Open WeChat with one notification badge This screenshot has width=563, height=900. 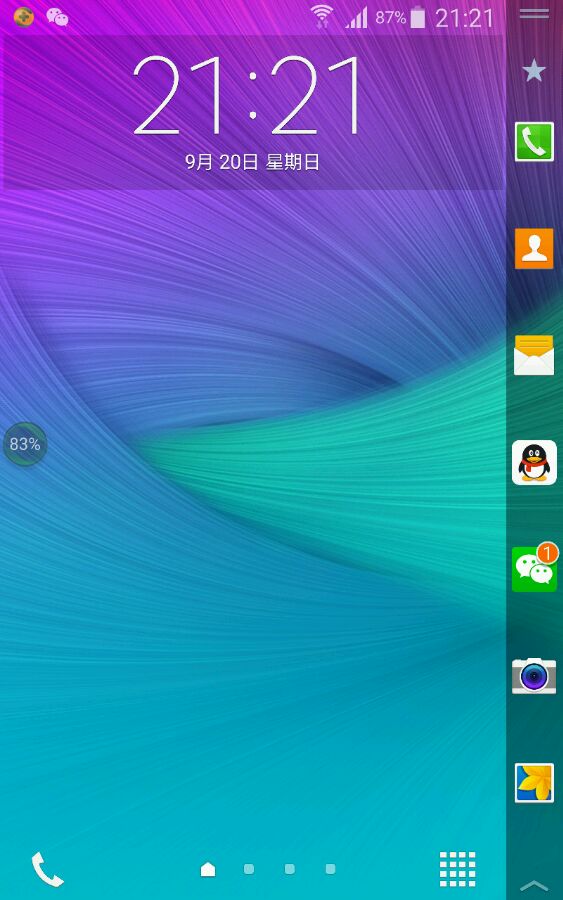tap(534, 567)
